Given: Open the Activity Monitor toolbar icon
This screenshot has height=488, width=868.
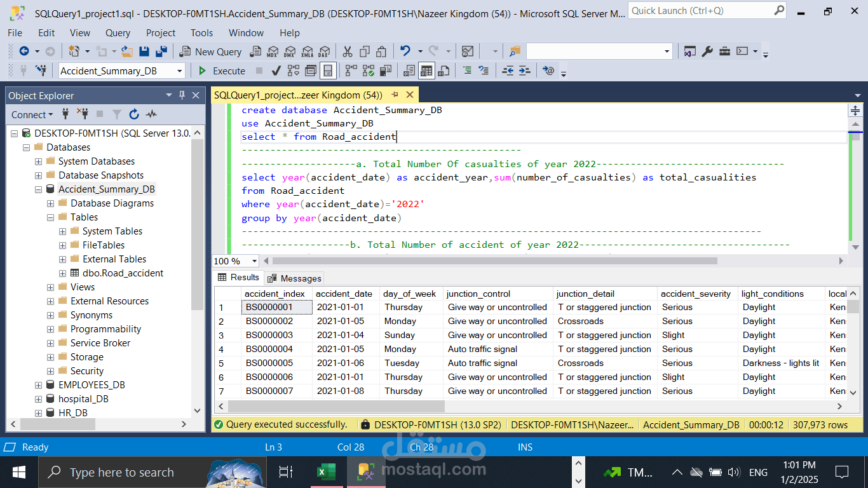Looking at the screenshot, I should click(x=468, y=51).
